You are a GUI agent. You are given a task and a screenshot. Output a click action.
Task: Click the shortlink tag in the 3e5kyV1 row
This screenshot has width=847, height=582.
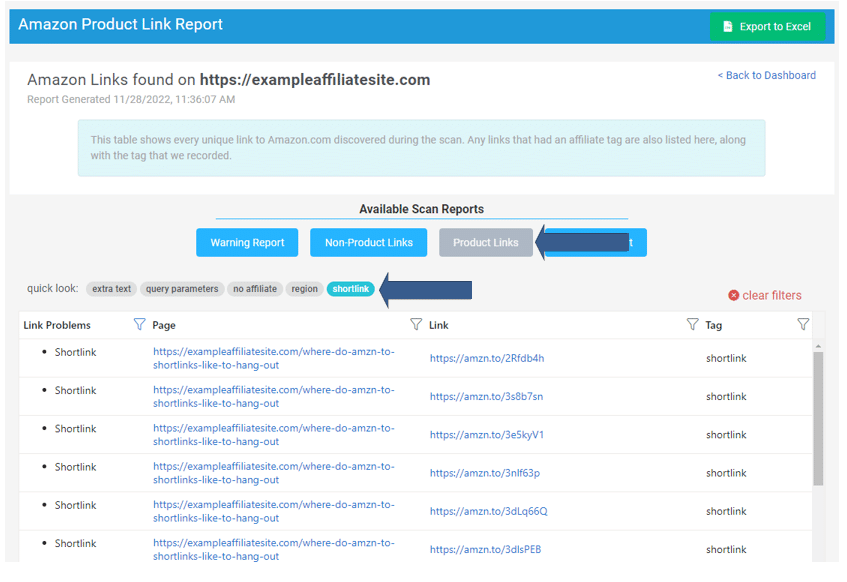tap(726, 435)
